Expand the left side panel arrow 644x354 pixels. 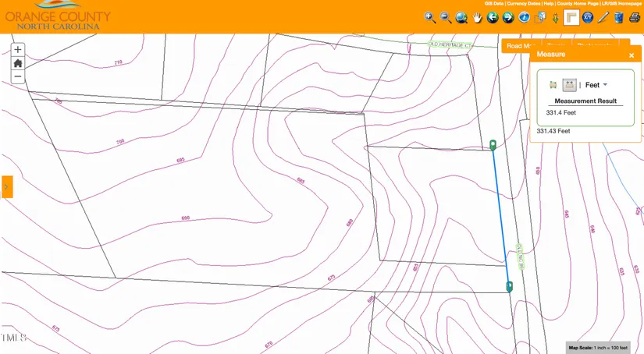[6, 187]
